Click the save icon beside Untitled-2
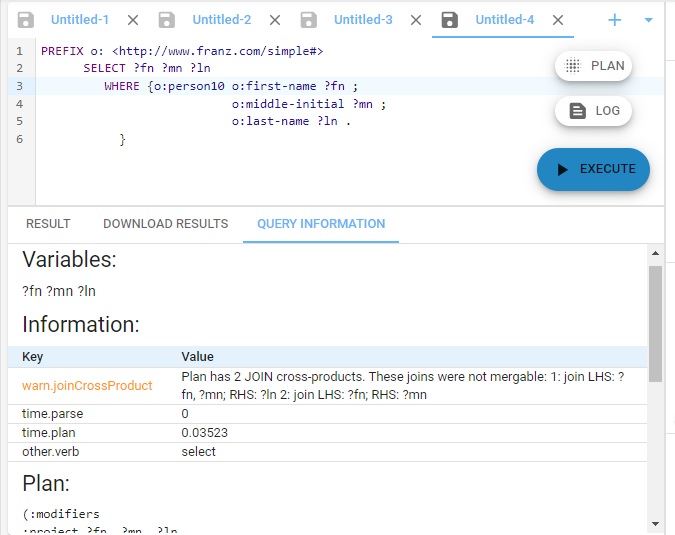The image size is (675, 535). tap(167, 20)
